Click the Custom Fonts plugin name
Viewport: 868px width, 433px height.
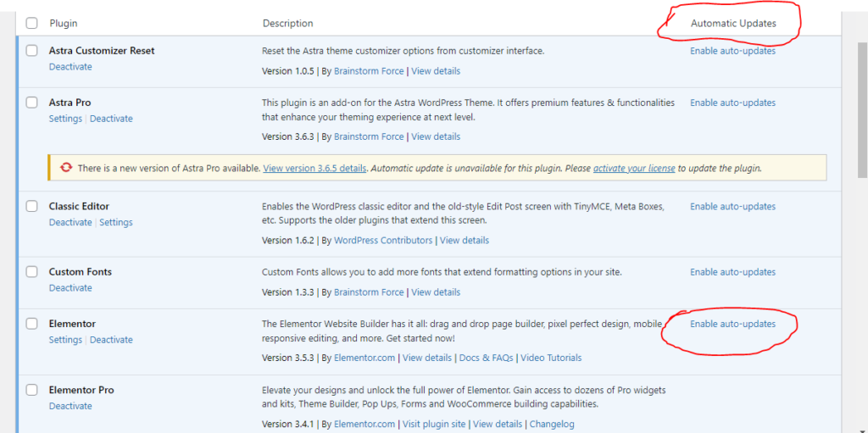point(81,272)
